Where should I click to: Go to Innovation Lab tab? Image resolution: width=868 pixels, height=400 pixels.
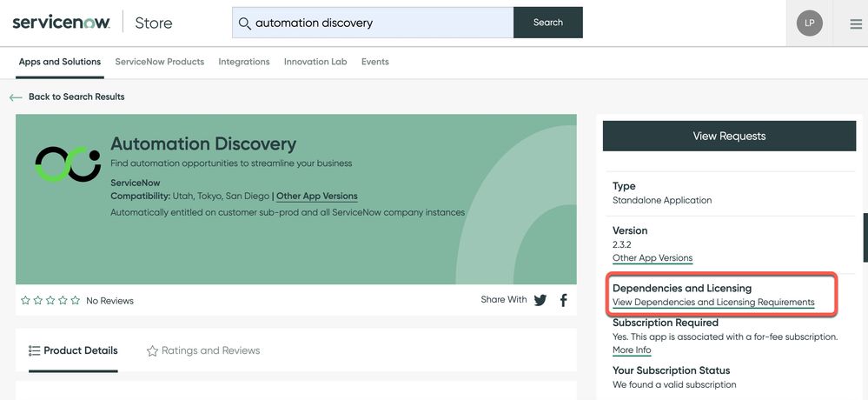[315, 62]
